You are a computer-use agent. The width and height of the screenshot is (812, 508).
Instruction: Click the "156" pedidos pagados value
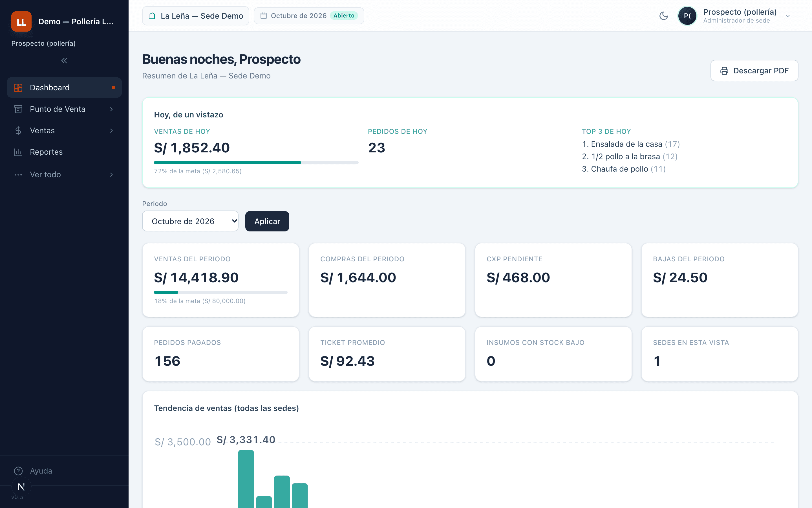(x=167, y=361)
